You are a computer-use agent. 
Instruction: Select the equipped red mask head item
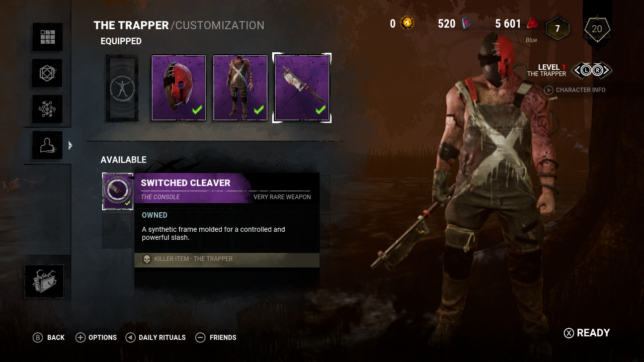tap(179, 88)
